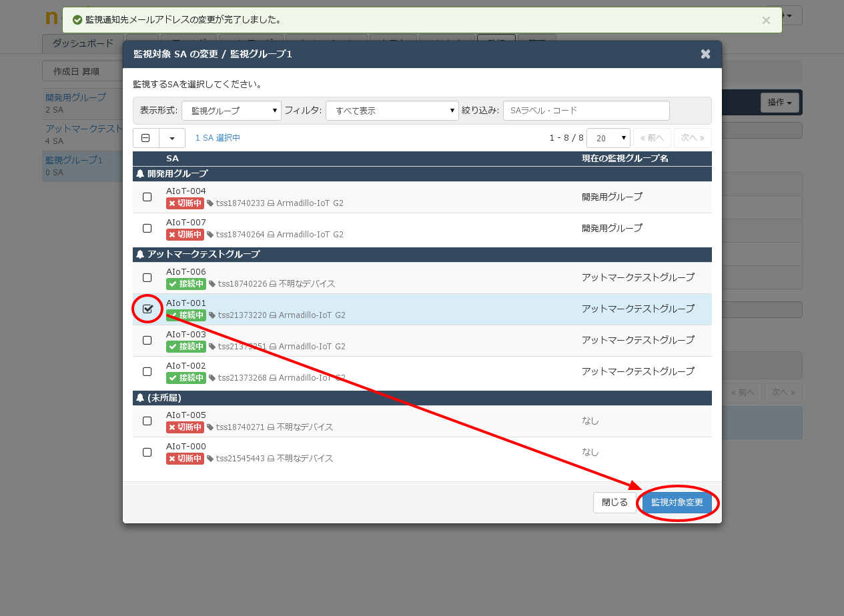Click the 次へ » button in background page
The image size is (844, 616).
[x=783, y=393]
